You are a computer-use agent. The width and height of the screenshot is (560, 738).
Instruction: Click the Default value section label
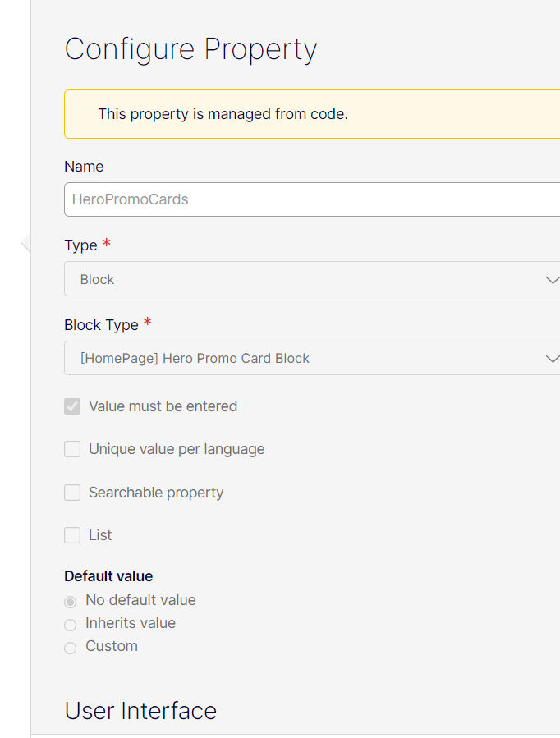click(108, 576)
